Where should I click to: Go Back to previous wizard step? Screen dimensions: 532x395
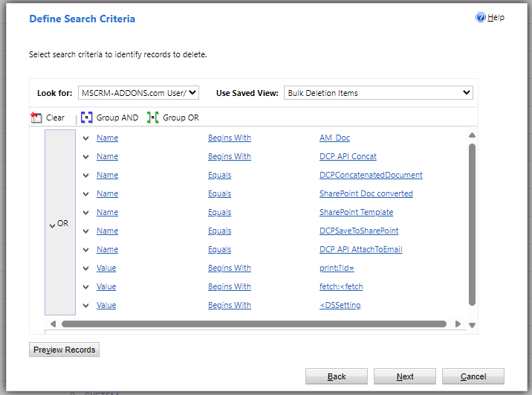pyautogui.click(x=337, y=376)
